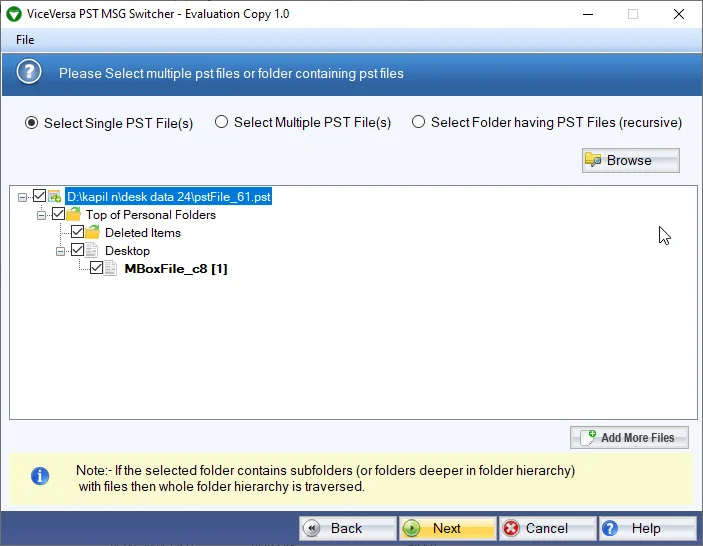
Task: Uncheck the Desktop folder checkbox
Action: (77, 250)
